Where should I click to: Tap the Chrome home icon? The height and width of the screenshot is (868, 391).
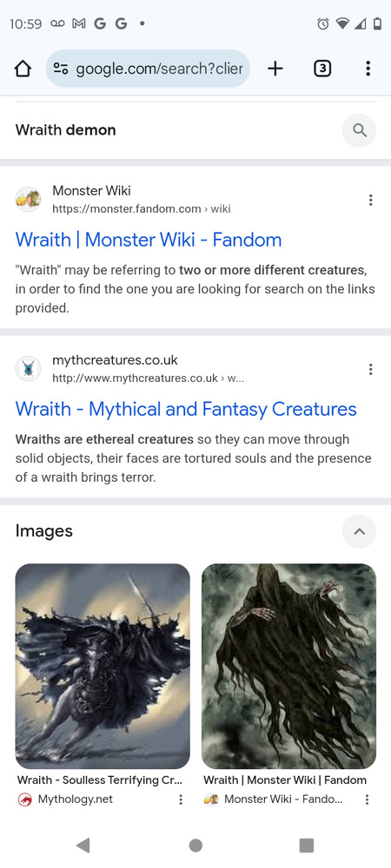click(23, 69)
